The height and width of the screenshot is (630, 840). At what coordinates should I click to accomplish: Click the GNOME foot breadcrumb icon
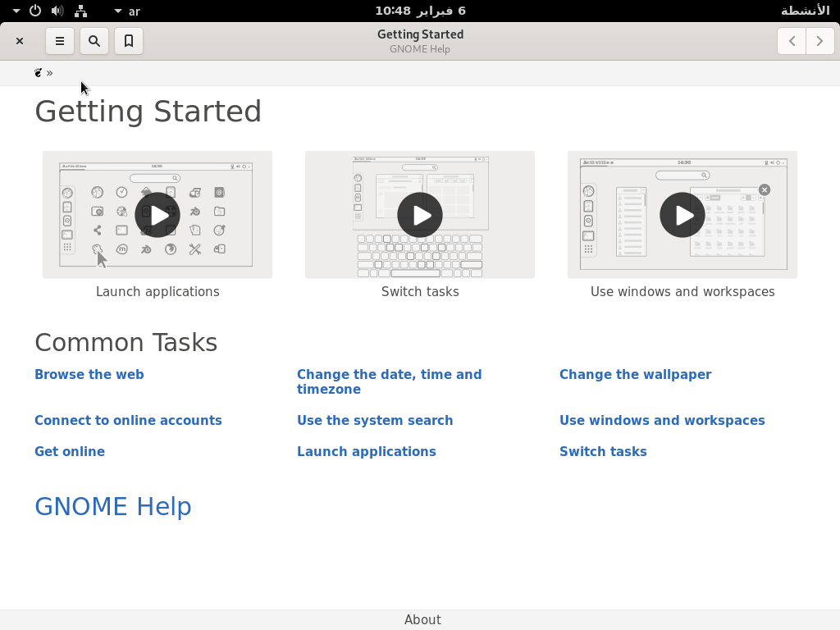click(x=38, y=73)
